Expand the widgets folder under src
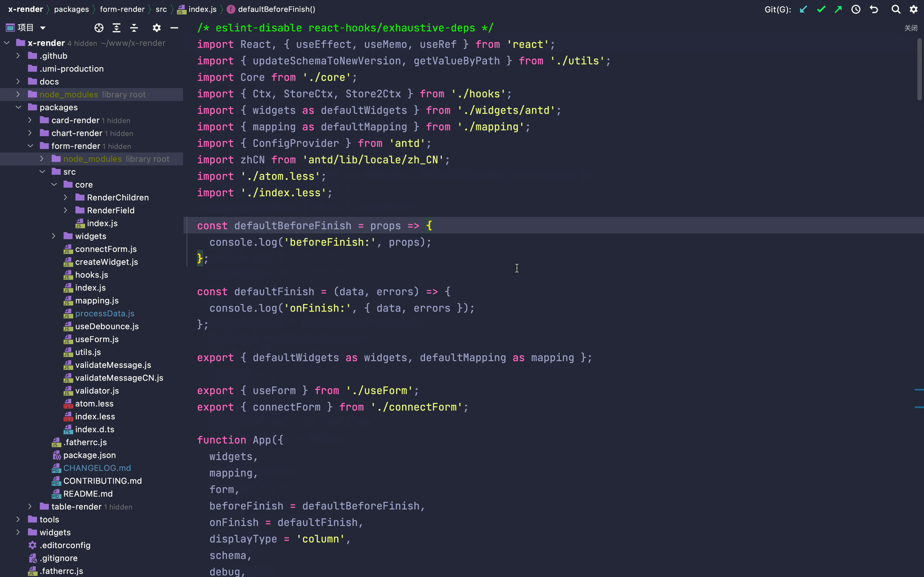The image size is (924, 577). [x=54, y=236]
